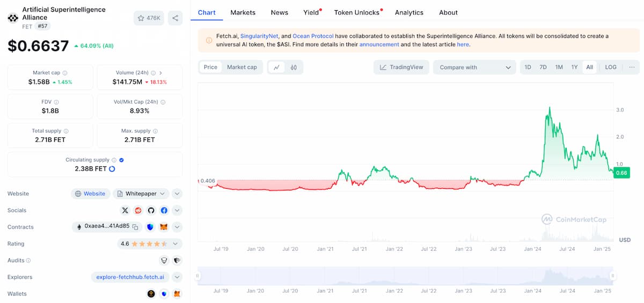The height and width of the screenshot is (303, 644).
Task: Expand the Contracts row chevron
Action: coord(177,227)
